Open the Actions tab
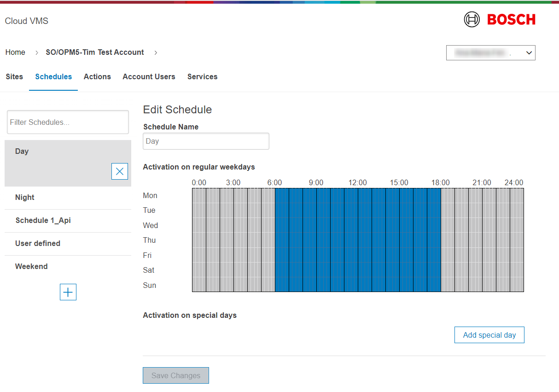The image size is (559, 392). 97,77
